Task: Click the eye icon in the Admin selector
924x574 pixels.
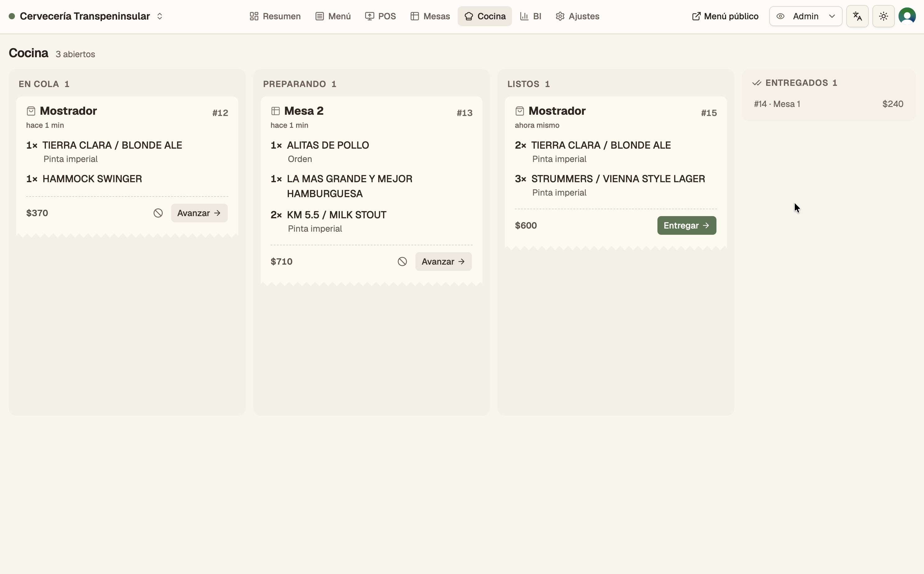Action: [780, 16]
